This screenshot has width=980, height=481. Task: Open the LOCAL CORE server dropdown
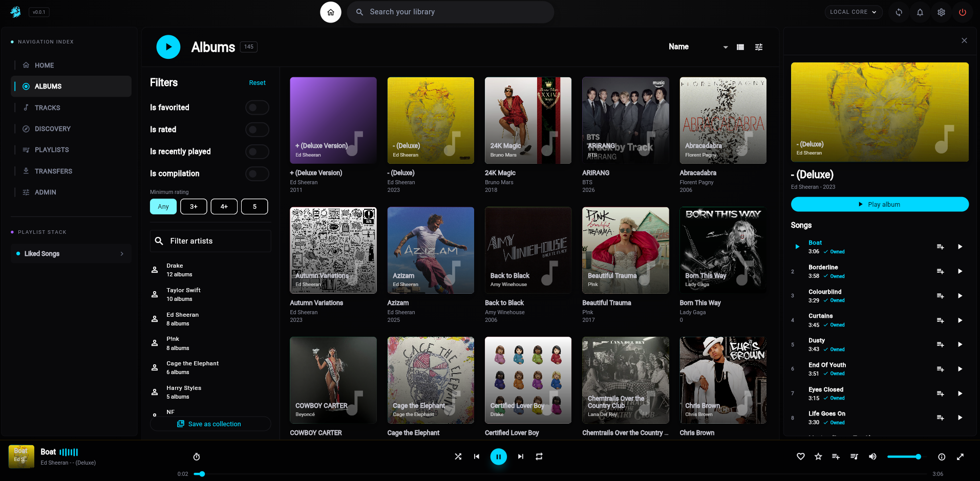pyautogui.click(x=853, y=12)
